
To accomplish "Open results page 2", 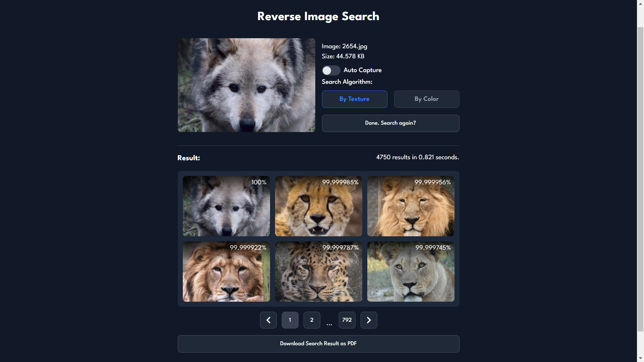I will point(312,320).
